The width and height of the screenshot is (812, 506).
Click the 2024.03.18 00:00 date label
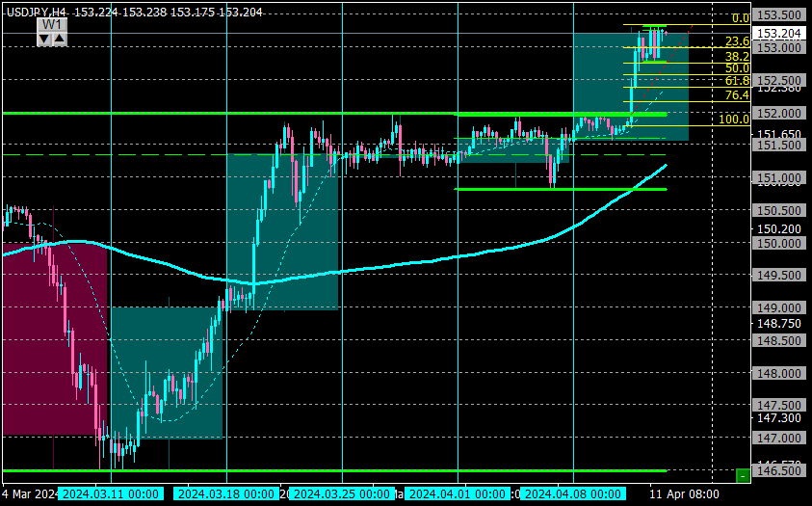tap(226, 494)
